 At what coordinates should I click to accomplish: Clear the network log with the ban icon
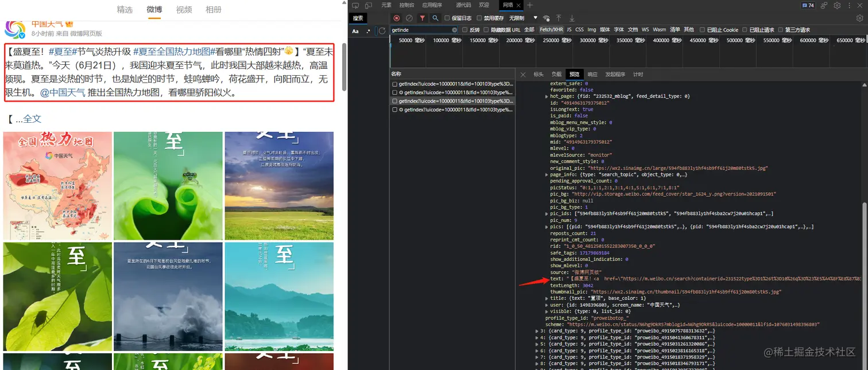pos(409,18)
